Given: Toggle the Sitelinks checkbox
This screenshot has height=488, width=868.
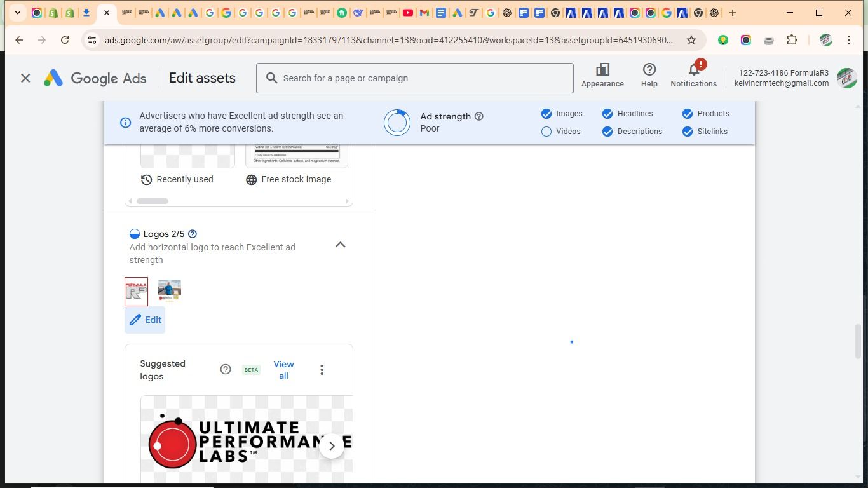Looking at the screenshot, I should 688,132.
